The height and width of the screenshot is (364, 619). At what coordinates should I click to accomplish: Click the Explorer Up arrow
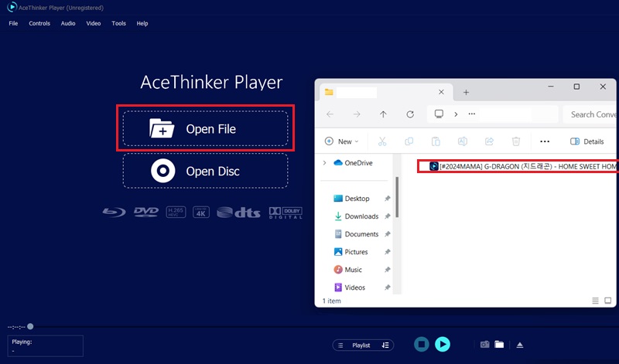[x=383, y=114]
